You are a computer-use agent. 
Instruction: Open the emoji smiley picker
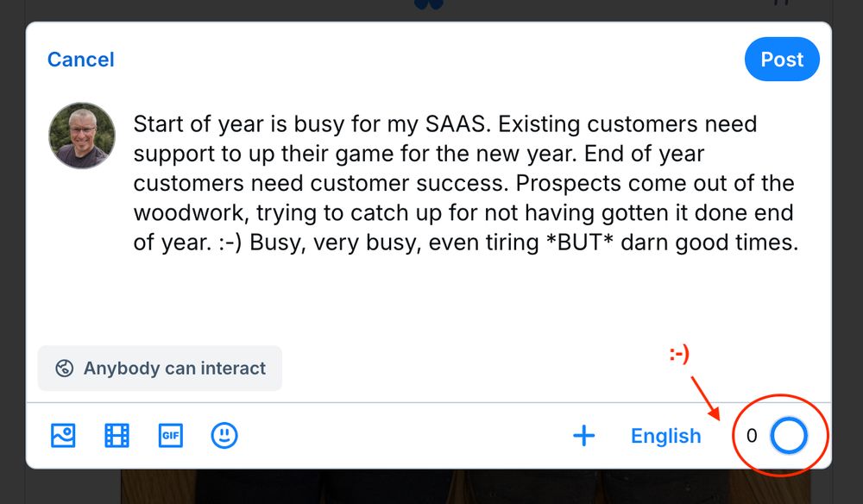click(224, 436)
